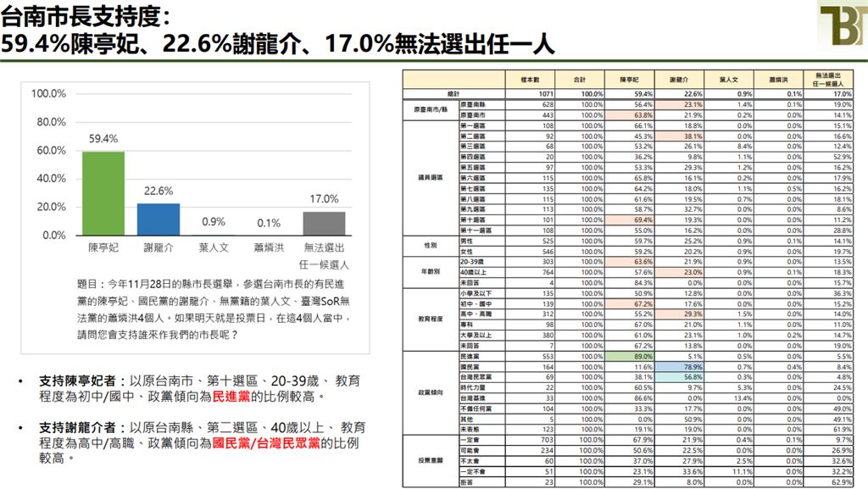Click the red '民進黨' text in the bullet
The width and height of the screenshot is (868, 489).
pyautogui.click(x=231, y=396)
